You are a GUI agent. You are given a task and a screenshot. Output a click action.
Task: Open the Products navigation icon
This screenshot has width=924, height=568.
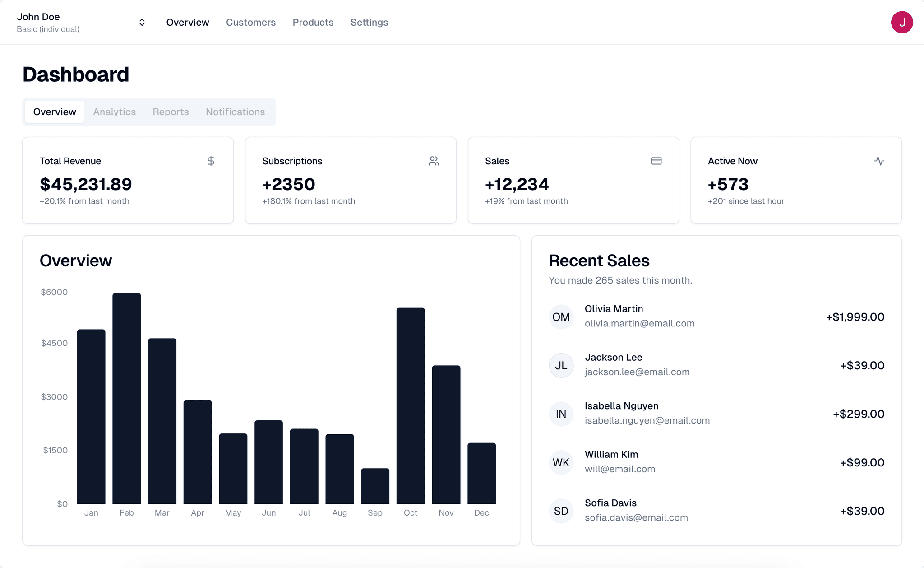coord(312,22)
